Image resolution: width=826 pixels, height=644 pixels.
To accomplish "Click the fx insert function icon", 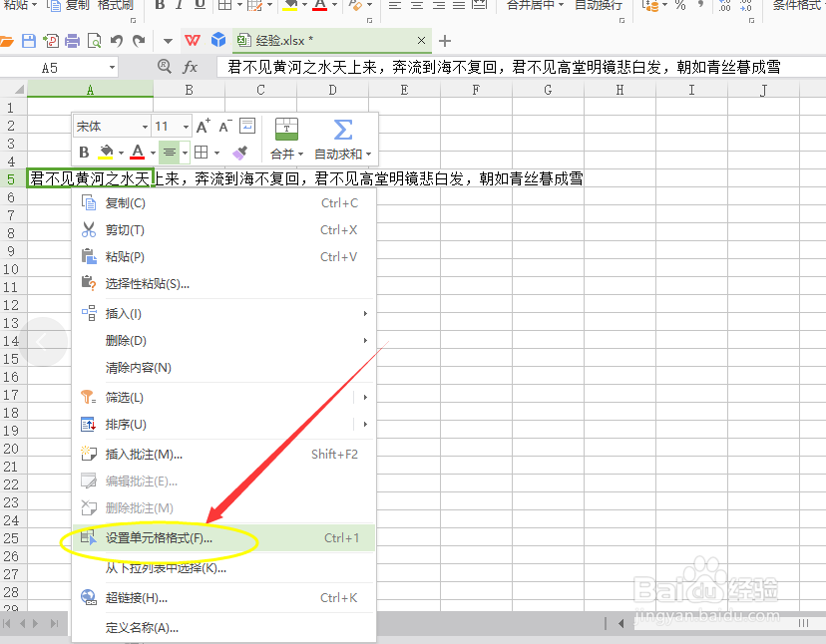I will point(190,67).
